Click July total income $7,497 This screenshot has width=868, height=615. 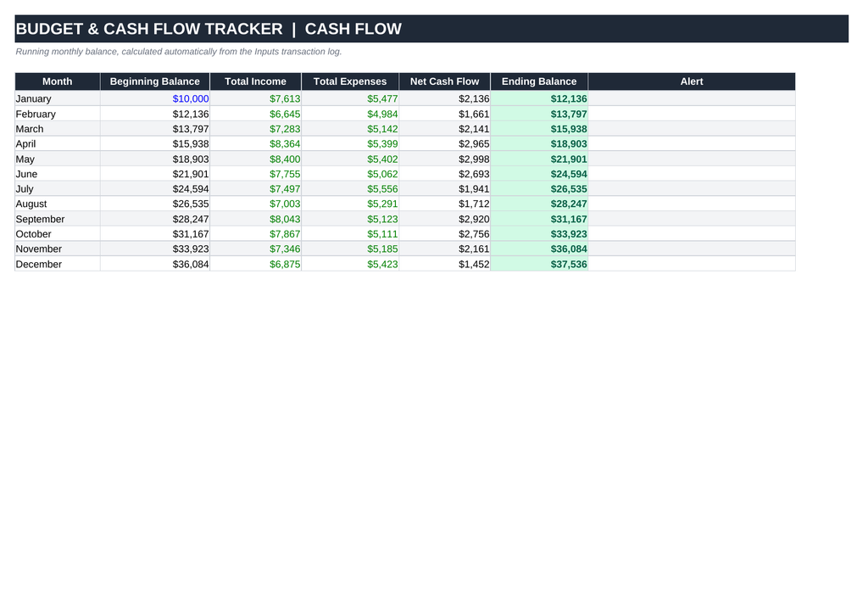tap(256, 189)
